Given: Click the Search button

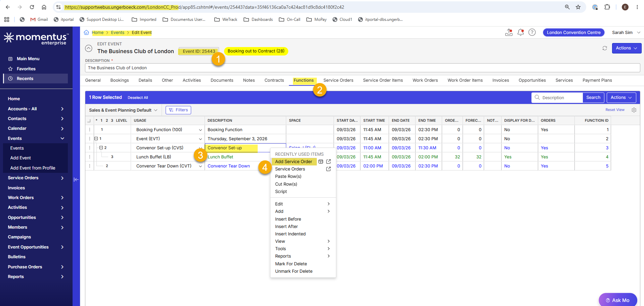Looking at the screenshot, I should click(x=593, y=98).
